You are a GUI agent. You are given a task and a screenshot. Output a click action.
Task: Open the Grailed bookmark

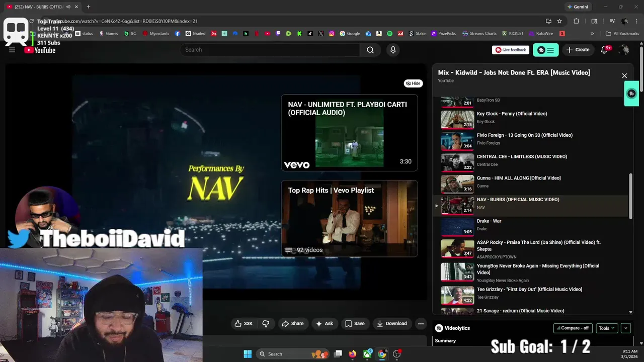195,34
